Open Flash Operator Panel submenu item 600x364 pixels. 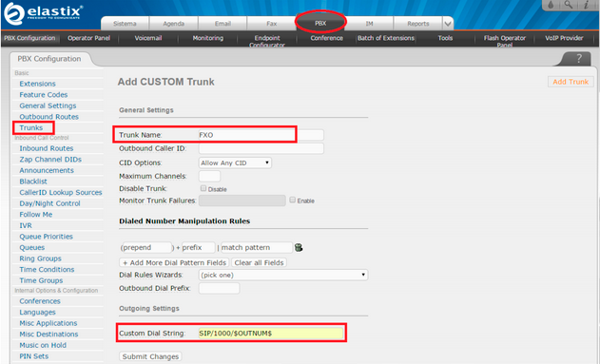click(x=505, y=41)
